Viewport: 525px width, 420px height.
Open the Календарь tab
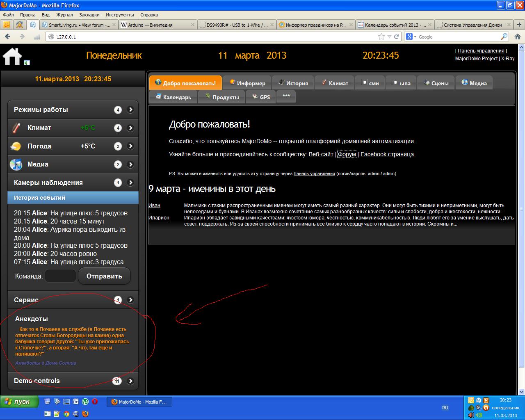tap(173, 97)
